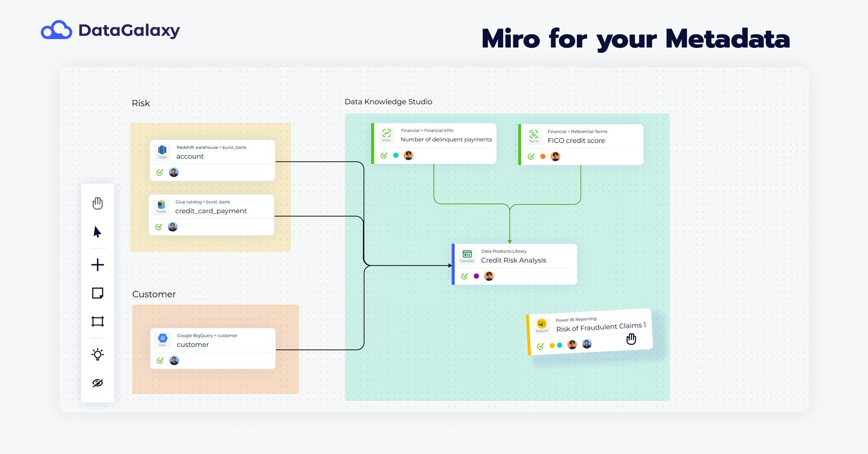This screenshot has height=454, width=868.
Task: Click the DataGalaxy brand name
Action: coord(129,31)
